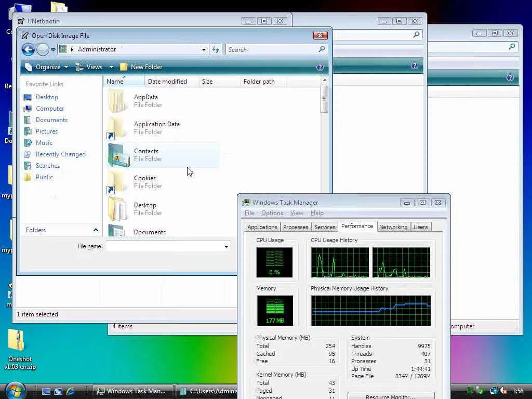Select the Desktop folder in file list
Viewport: 532px width, 399px height.
pyautogui.click(x=163, y=209)
